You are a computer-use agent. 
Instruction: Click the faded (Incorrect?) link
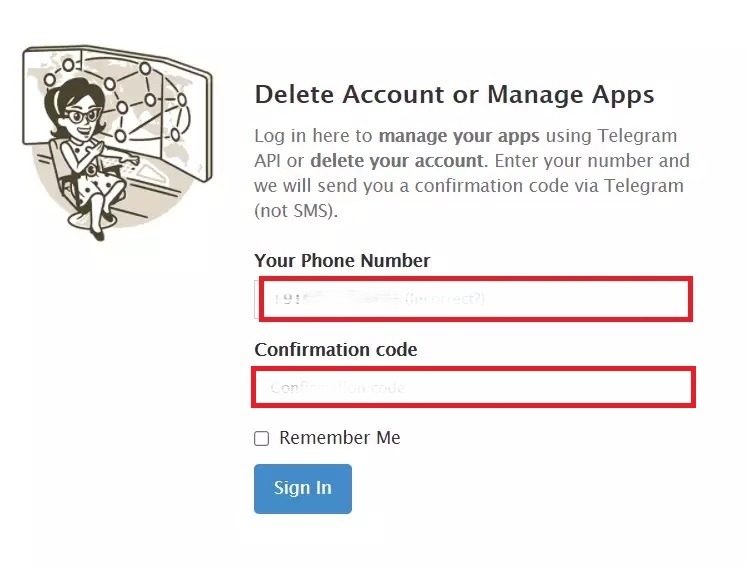tap(445, 299)
